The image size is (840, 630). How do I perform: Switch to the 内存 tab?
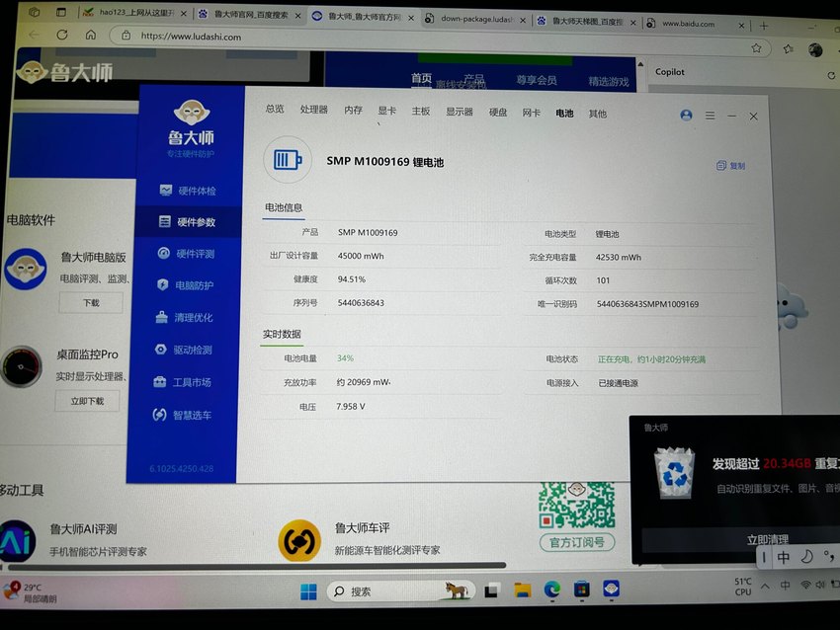coord(353,111)
